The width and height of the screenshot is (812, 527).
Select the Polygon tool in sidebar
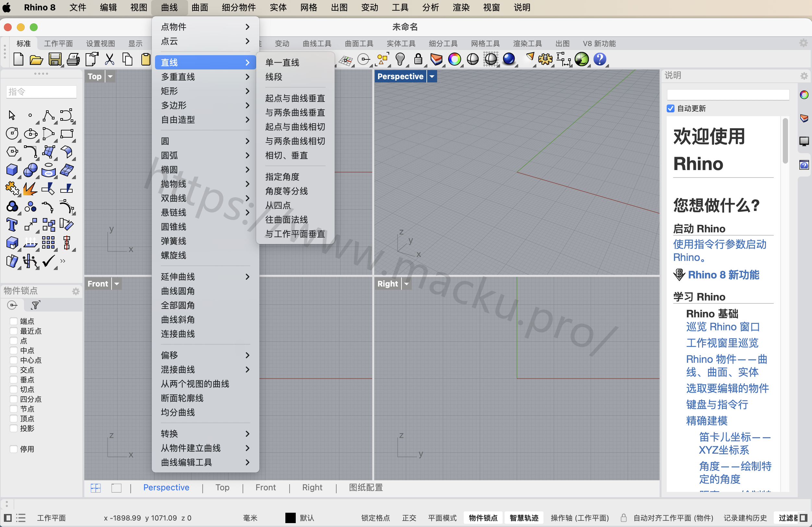[12, 152]
